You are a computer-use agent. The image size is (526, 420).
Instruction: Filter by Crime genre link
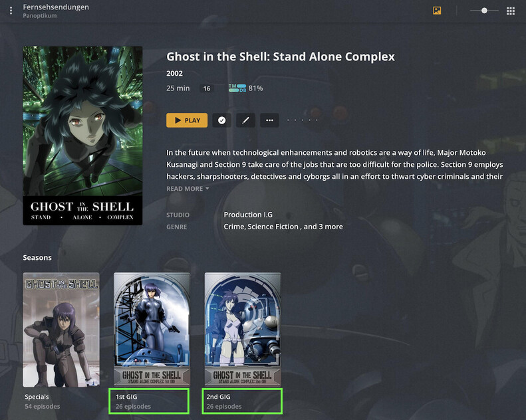(x=234, y=227)
